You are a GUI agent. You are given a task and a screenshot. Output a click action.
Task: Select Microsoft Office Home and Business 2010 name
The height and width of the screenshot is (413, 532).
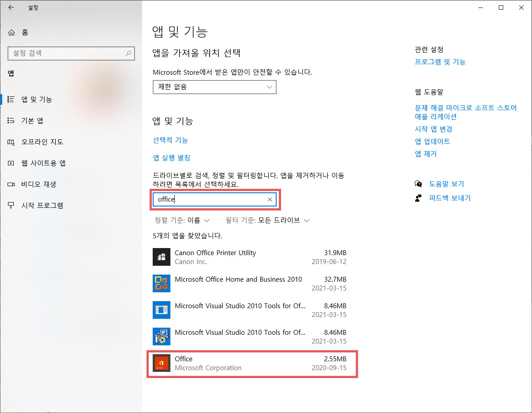click(x=239, y=279)
